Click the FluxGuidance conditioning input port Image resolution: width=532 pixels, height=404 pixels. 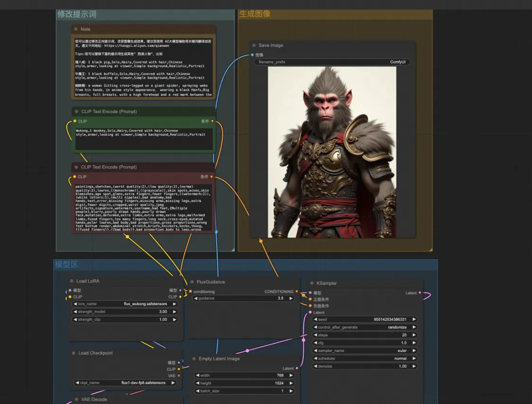(191, 291)
